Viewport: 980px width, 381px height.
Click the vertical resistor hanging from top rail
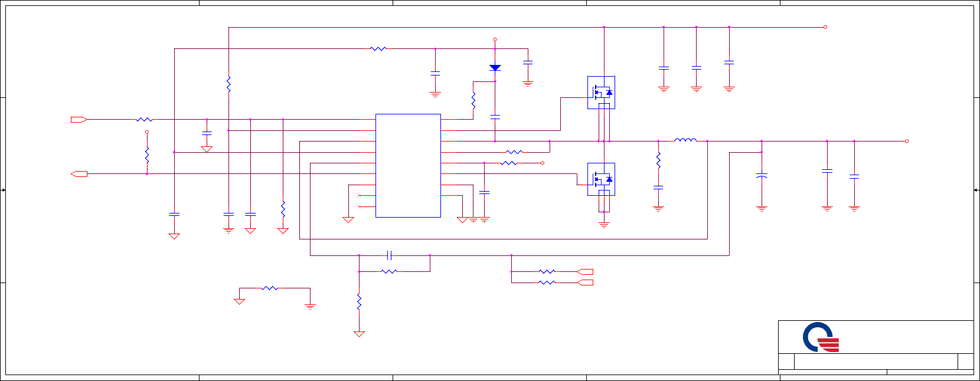pyautogui.click(x=228, y=84)
